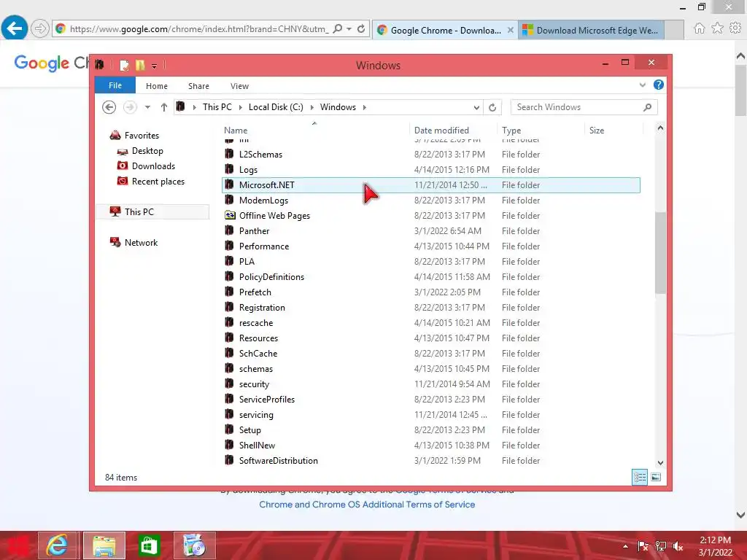The height and width of the screenshot is (560, 747).
Task: Select Network in navigation pane
Action: (141, 243)
